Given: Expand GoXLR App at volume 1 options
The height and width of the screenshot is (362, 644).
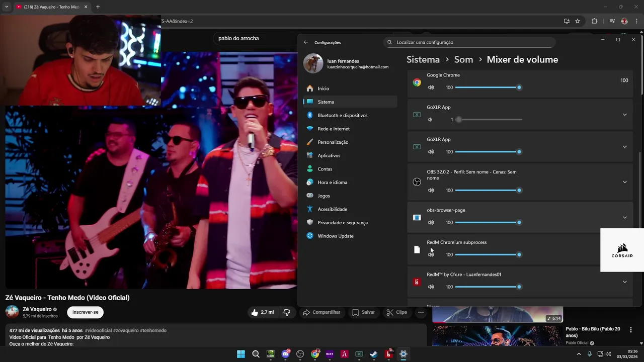Looking at the screenshot, I should coord(624,115).
